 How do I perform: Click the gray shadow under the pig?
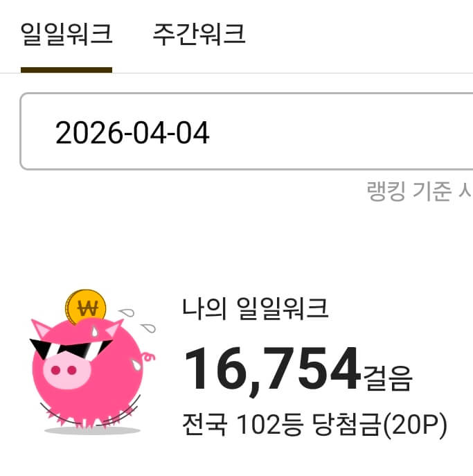[x=92, y=430]
